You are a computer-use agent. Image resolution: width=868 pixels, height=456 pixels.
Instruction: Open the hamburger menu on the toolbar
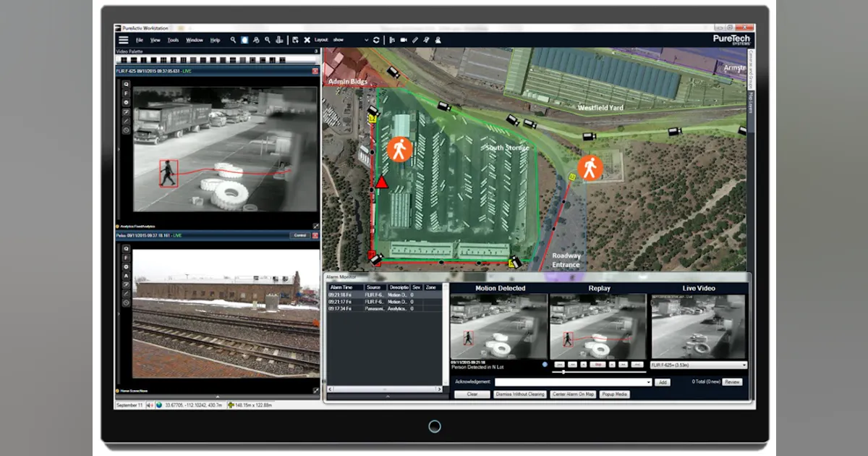click(x=123, y=40)
